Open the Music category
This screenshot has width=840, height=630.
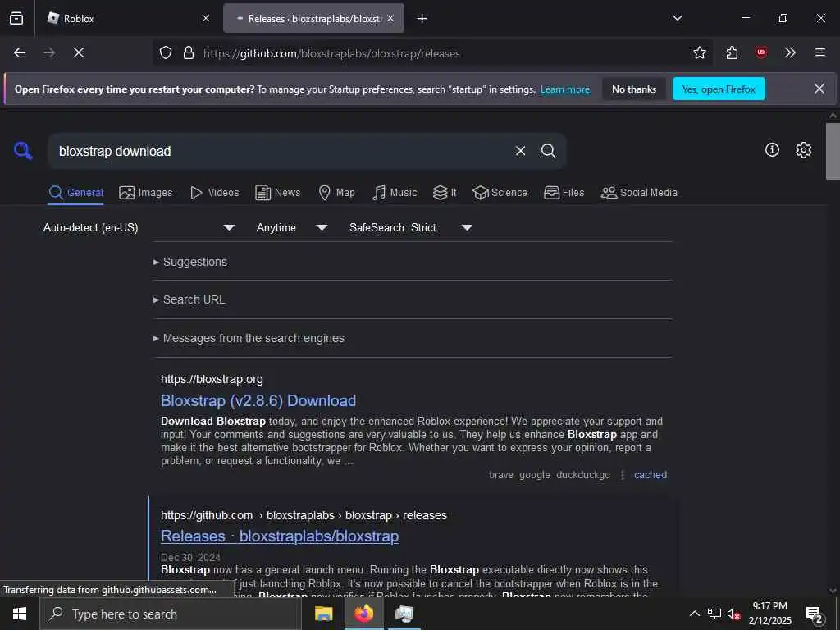click(395, 193)
